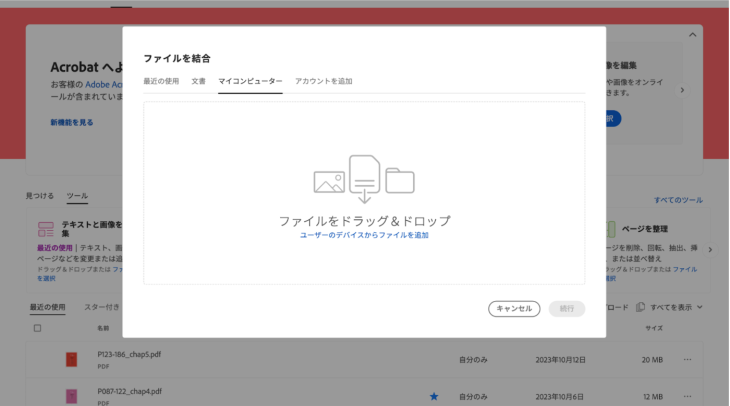Switch to 最近の使用 tab in dialog

click(x=161, y=81)
